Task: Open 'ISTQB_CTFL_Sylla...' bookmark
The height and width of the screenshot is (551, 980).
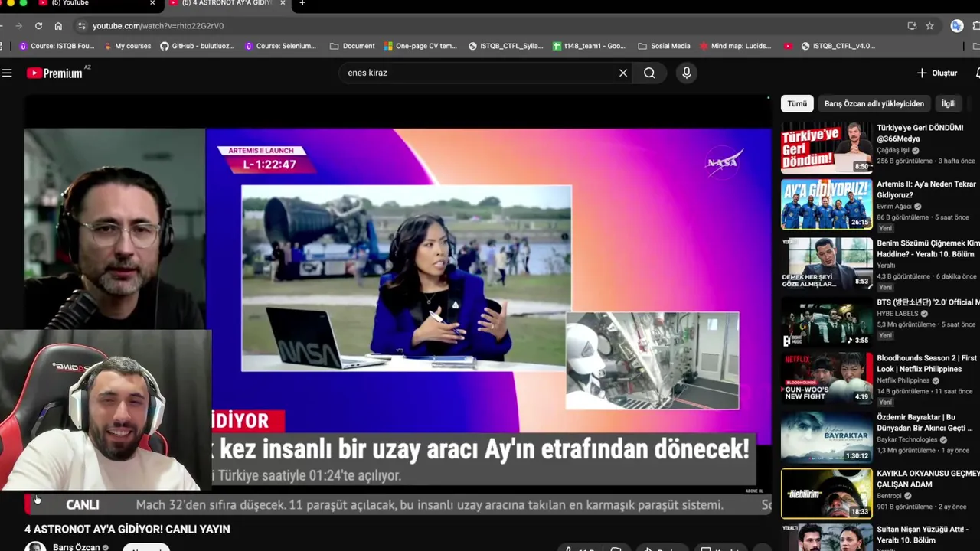Action: click(x=505, y=46)
